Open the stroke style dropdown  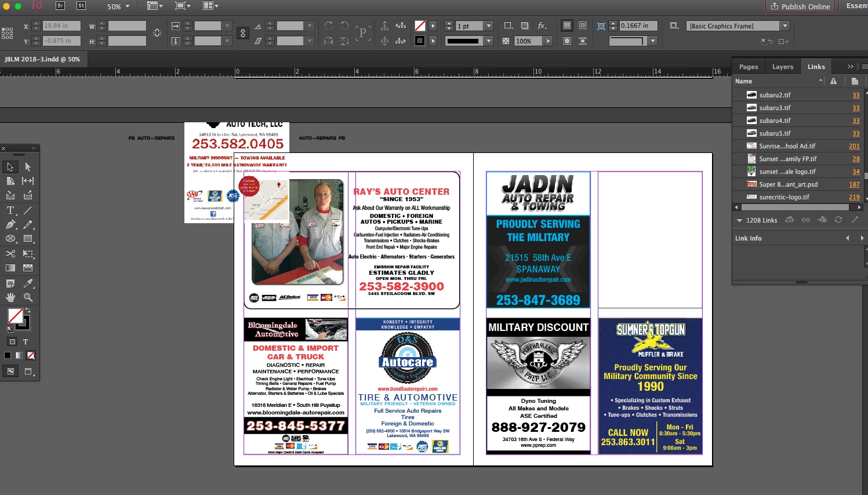[x=489, y=41]
